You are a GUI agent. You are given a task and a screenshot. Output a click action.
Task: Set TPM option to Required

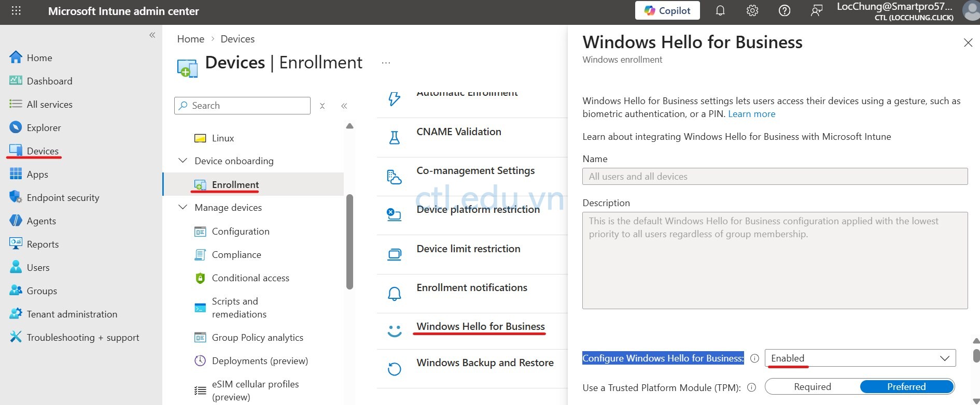point(813,387)
